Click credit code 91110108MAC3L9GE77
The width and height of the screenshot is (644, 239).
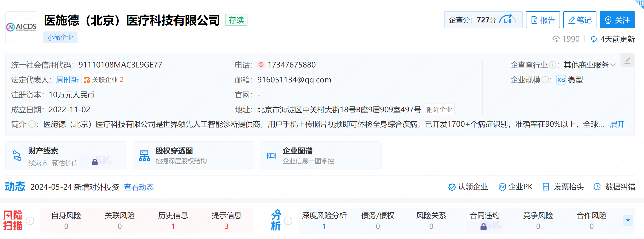click(x=120, y=65)
